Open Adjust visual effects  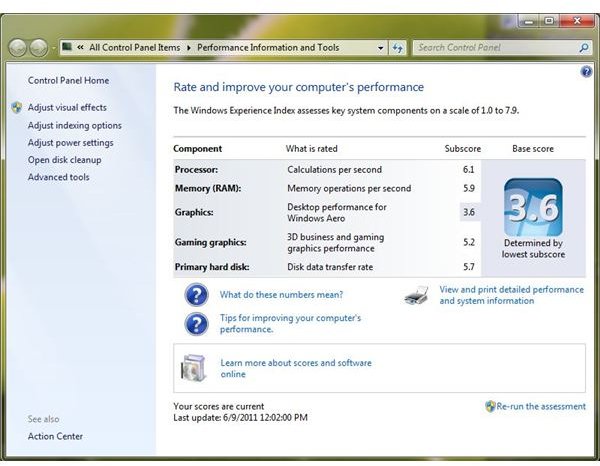[x=67, y=108]
